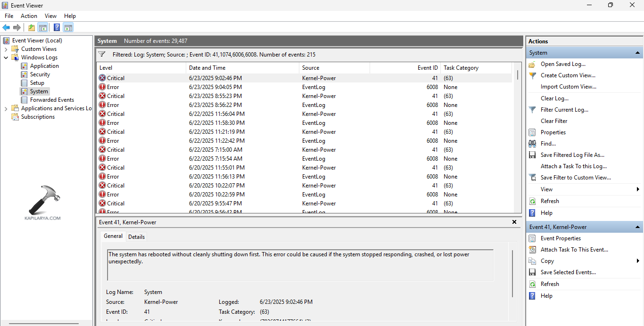This screenshot has width=644, height=326.
Task: Click the Forward arrow in the toolbar
Action: tap(17, 27)
